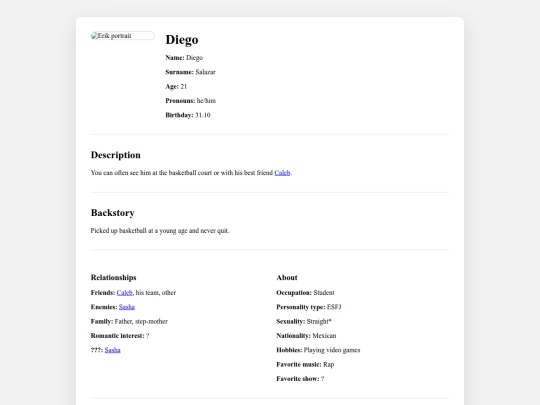
Task: Select the Pronouns: he/him line
Action: point(190,101)
